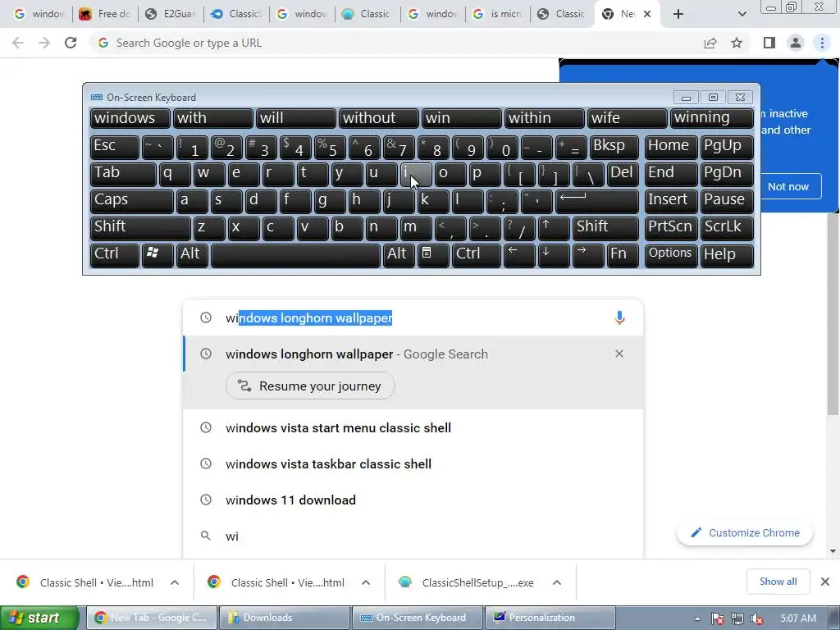Click the Help key on keyboard
This screenshot has width=840, height=630.
coord(727,254)
